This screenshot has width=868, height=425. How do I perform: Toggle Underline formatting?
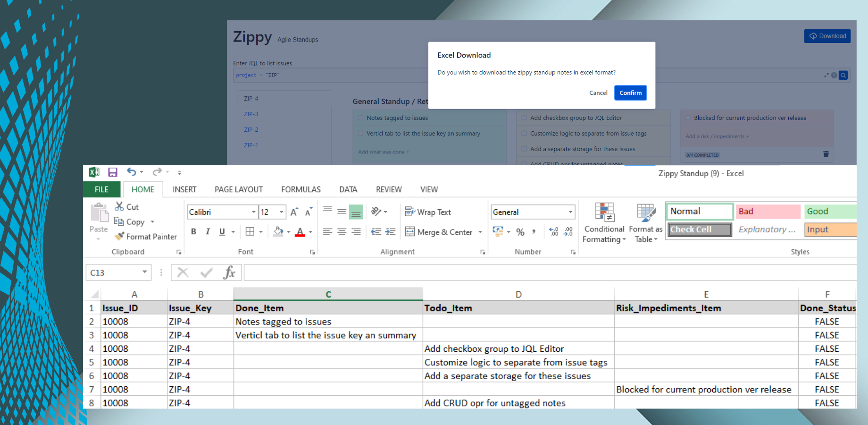coord(222,231)
